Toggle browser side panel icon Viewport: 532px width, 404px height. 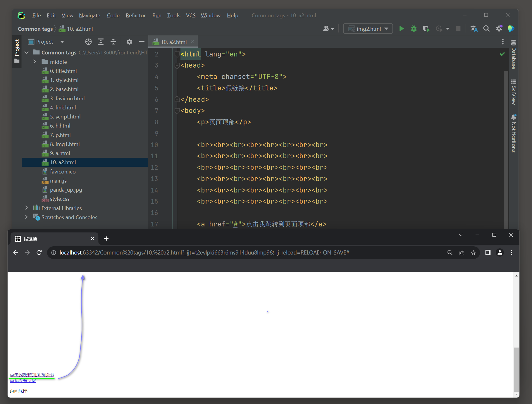coord(488,252)
